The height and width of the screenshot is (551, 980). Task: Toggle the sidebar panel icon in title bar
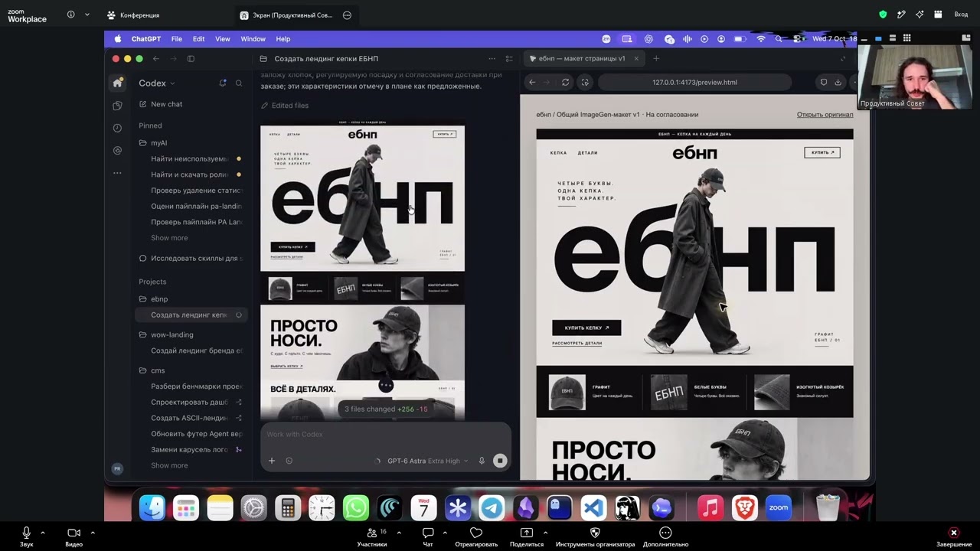coord(191,59)
